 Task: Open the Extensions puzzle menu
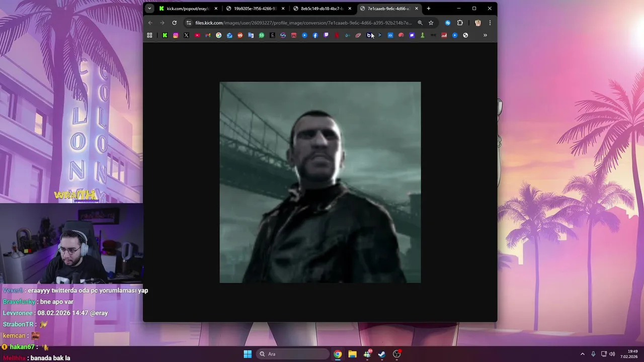(x=460, y=23)
